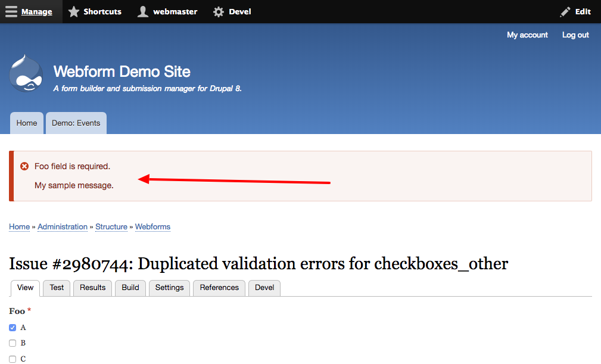This screenshot has width=601, height=364.
Task: Click the Structure breadcrumb link
Action: pos(111,227)
